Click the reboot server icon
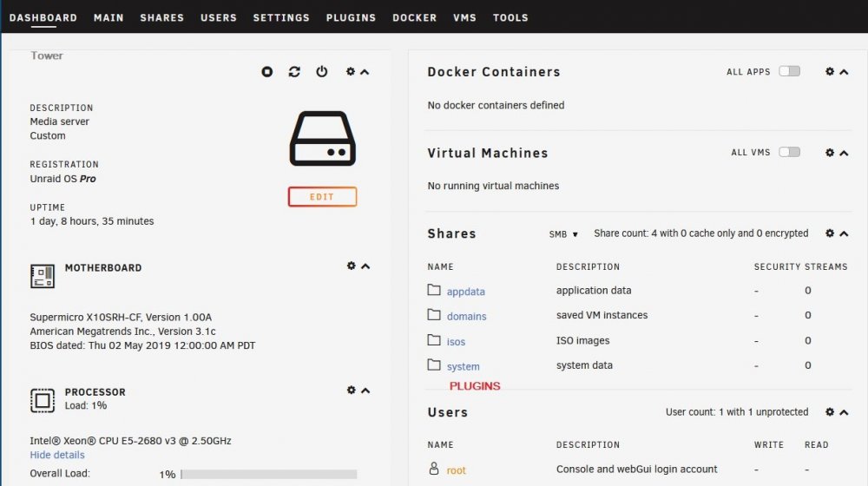Image resolution: width=868 pixels, height=486 pixels. (x=294, y=72)
